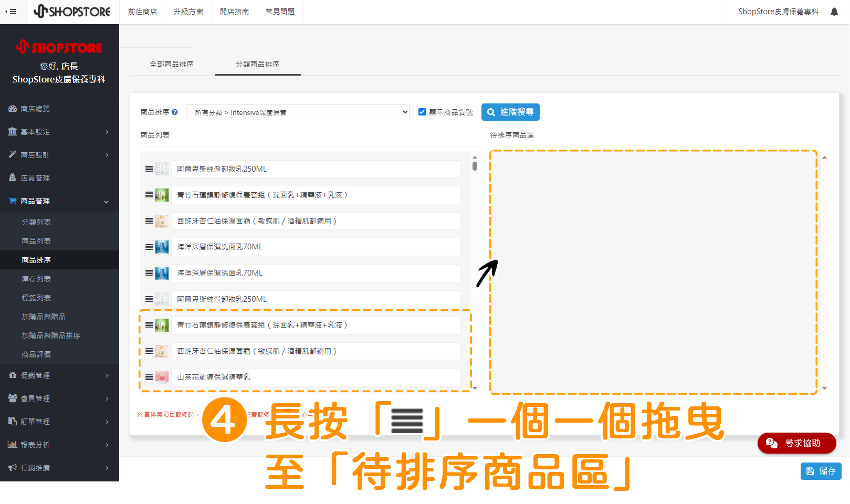Viewport: 850px width, 504px height.
Task: Go to 前往商店 link
Action: tap(142, 12)
